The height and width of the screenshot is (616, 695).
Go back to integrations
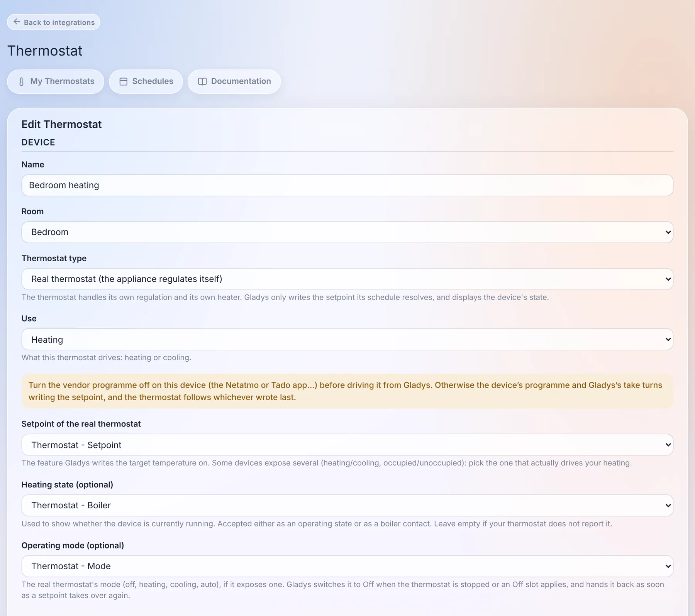pos(54,22)
